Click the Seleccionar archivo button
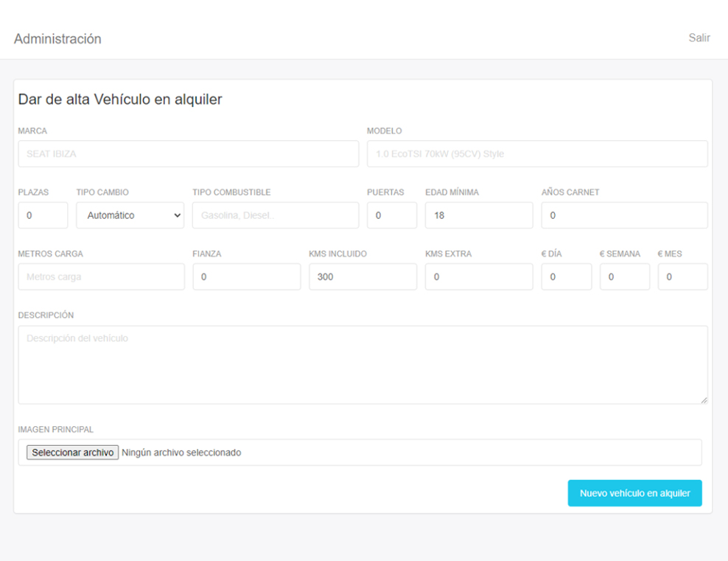Image resolution: width=728 pixels, height=561 pixels. [x=71, y=452]
